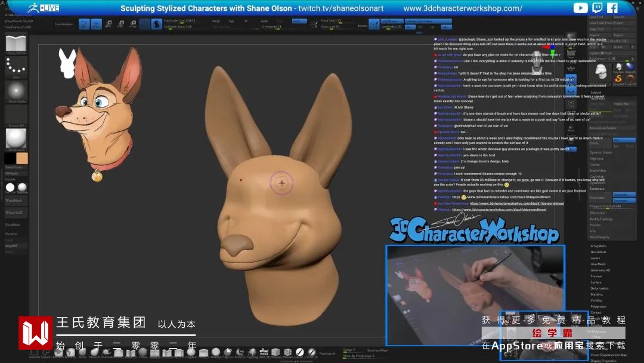Expand the Subtool section
The width and height of the screenshot is (644, 363).
(596, 93)
